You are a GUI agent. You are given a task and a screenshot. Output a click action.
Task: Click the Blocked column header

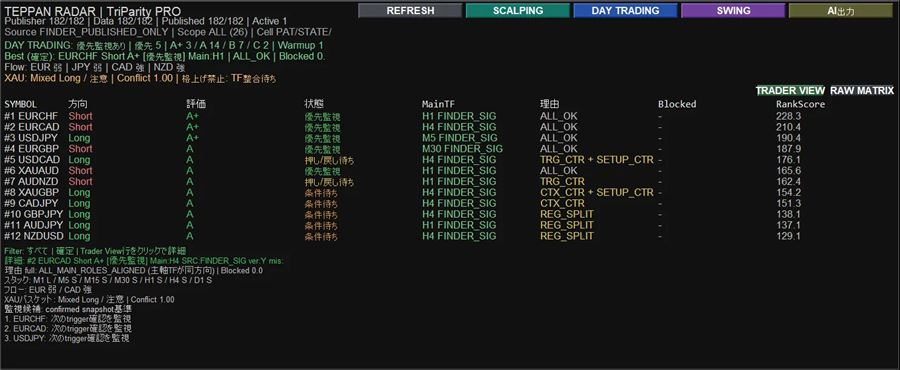[x=677, y=104]
